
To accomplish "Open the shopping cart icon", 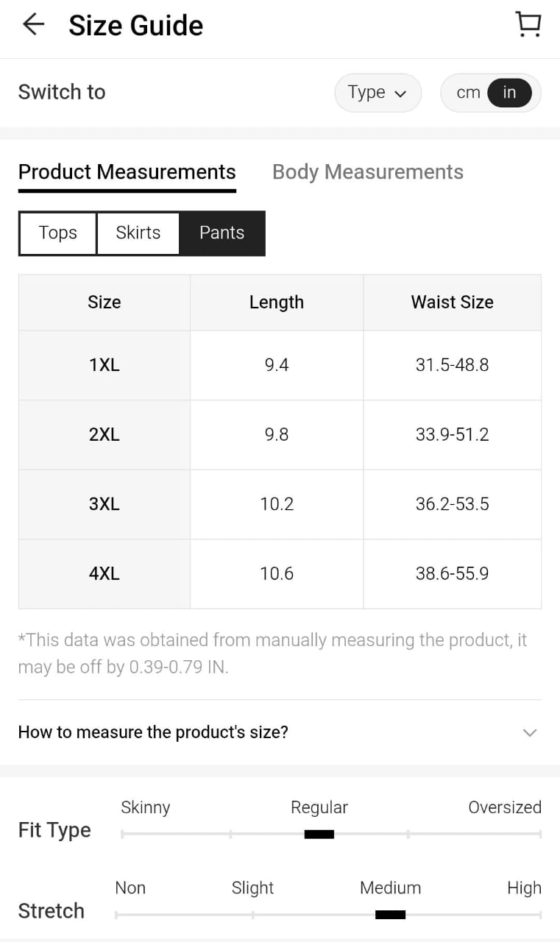I will (x=528, y=25).
